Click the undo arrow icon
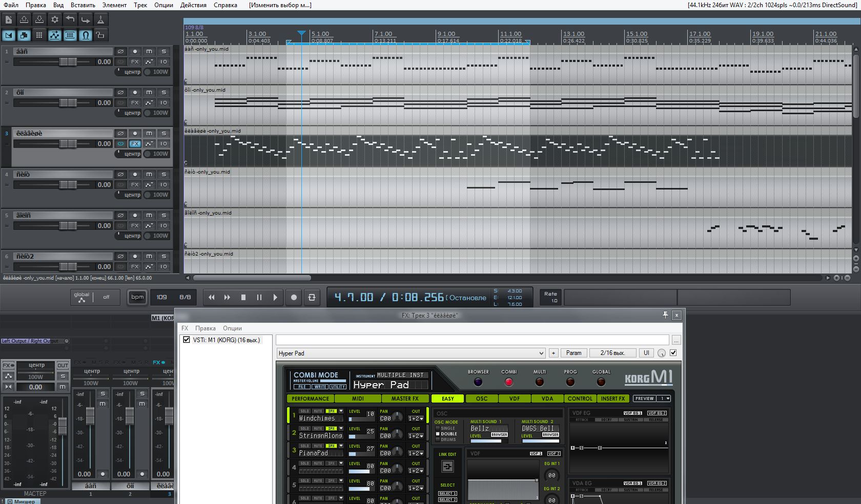 [70, 20]
